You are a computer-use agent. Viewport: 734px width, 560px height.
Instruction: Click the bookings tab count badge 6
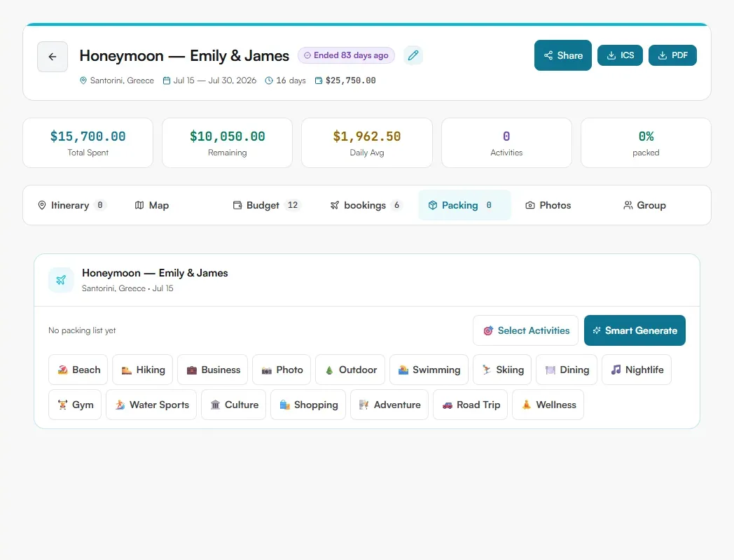point(397,205)
